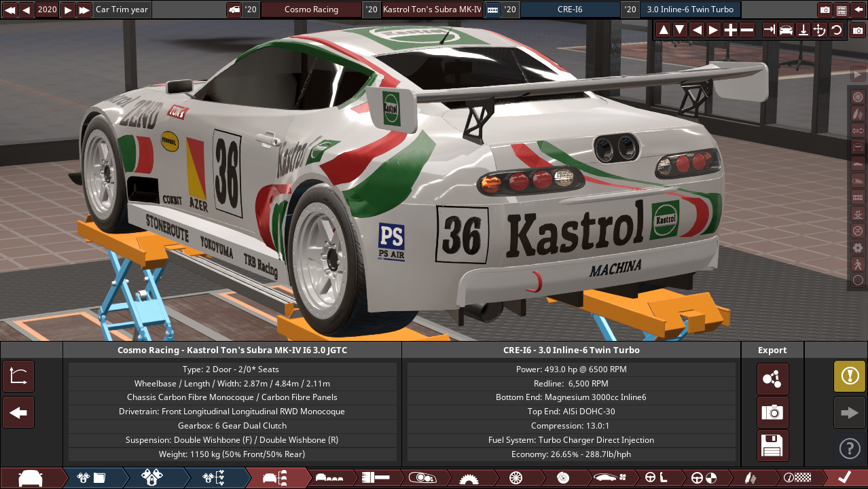Open the gear settings icon in side panel

pos(858,247)
